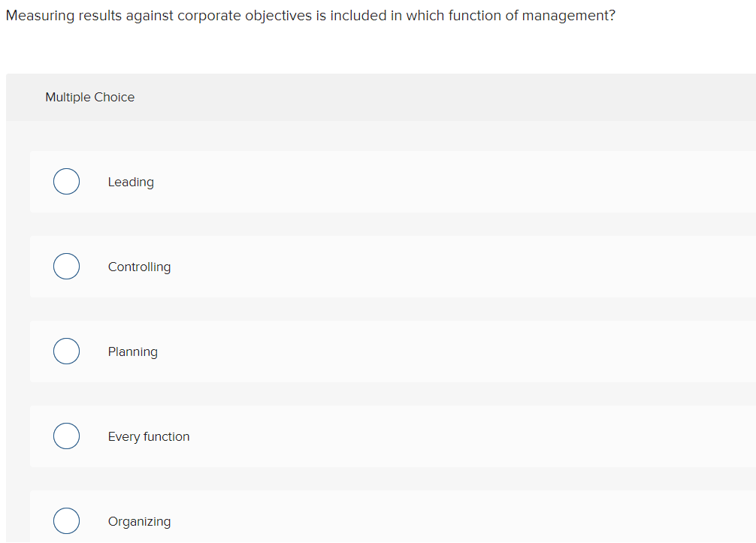This screenshot has height=543, width=756.
Task: Select the Leading radio button
Action: (x=66, y=181)
